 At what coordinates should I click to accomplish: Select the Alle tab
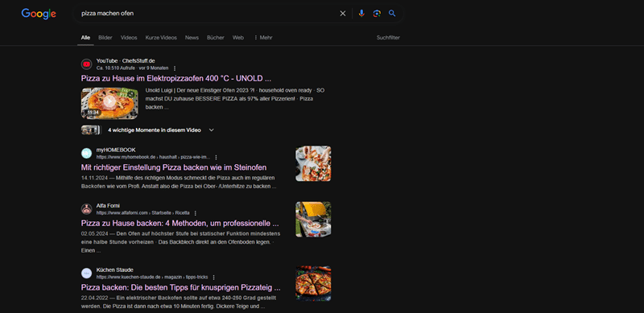(x=85, y=37)
